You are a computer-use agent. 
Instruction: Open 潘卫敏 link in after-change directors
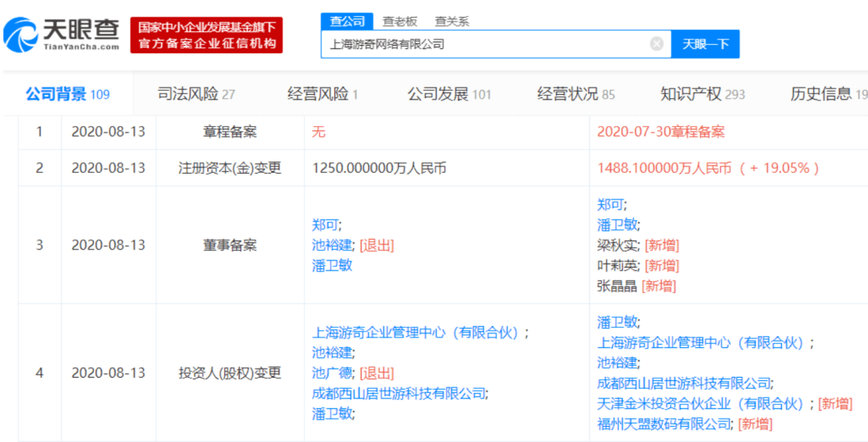pos(618,225)
